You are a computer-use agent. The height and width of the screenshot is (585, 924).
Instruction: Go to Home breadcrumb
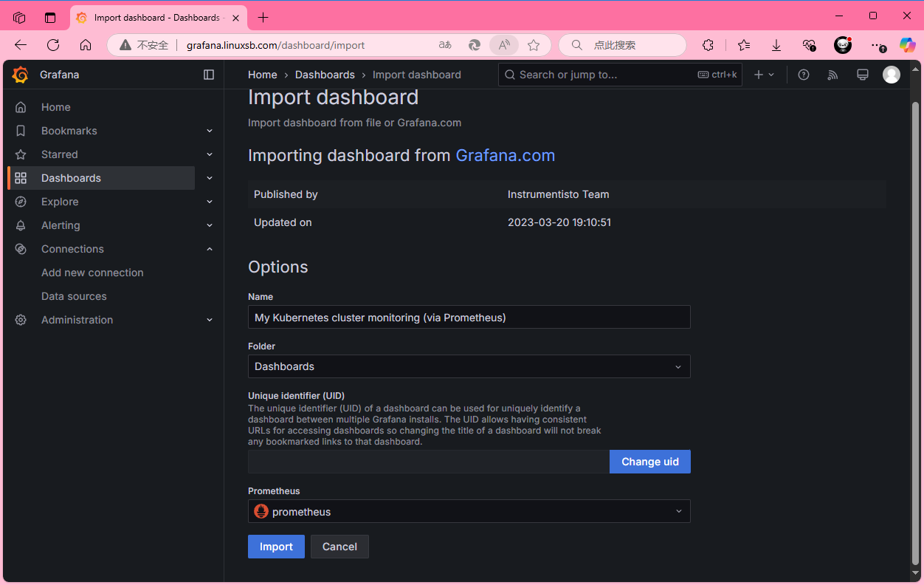(263, 75)
